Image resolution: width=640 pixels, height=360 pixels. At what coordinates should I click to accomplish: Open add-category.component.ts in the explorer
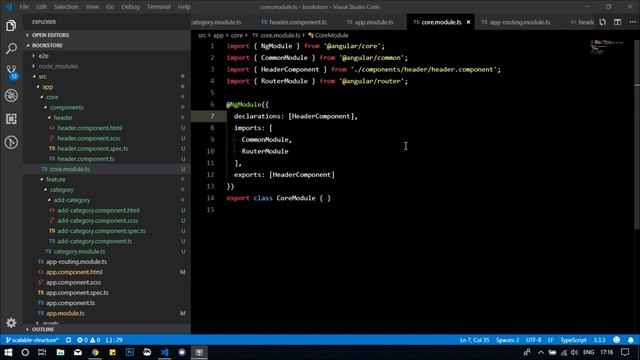94,241
